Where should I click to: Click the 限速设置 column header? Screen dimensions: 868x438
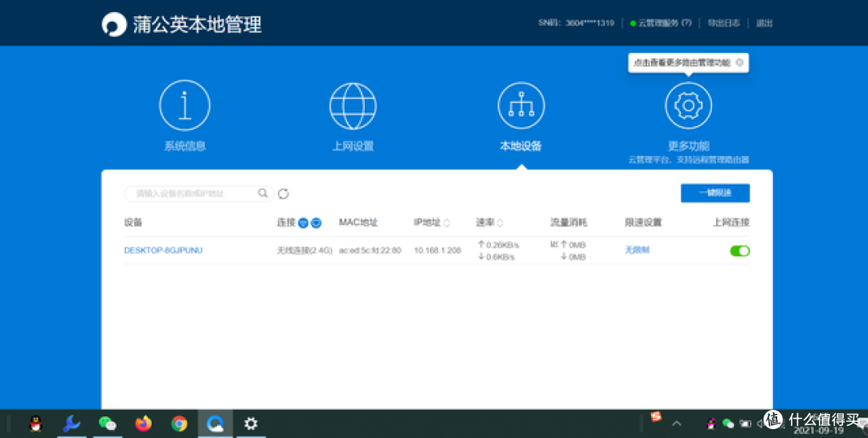[643, 223]
